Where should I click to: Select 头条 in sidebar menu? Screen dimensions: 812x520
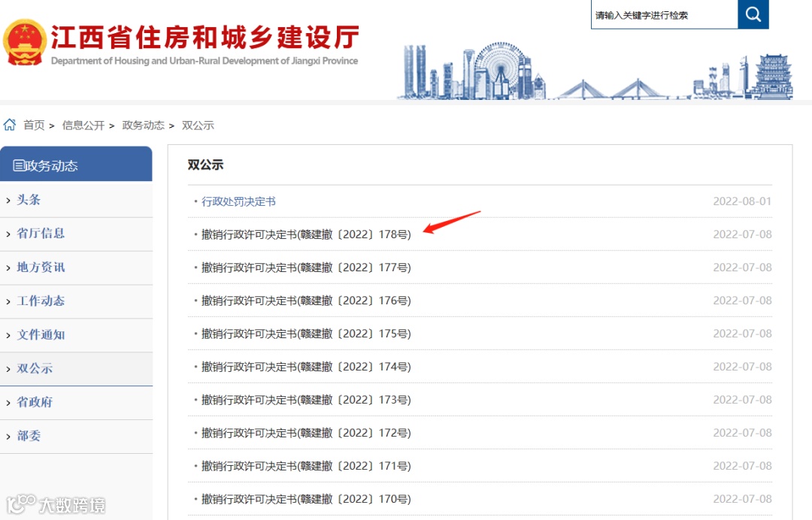(x=29, y=200)
